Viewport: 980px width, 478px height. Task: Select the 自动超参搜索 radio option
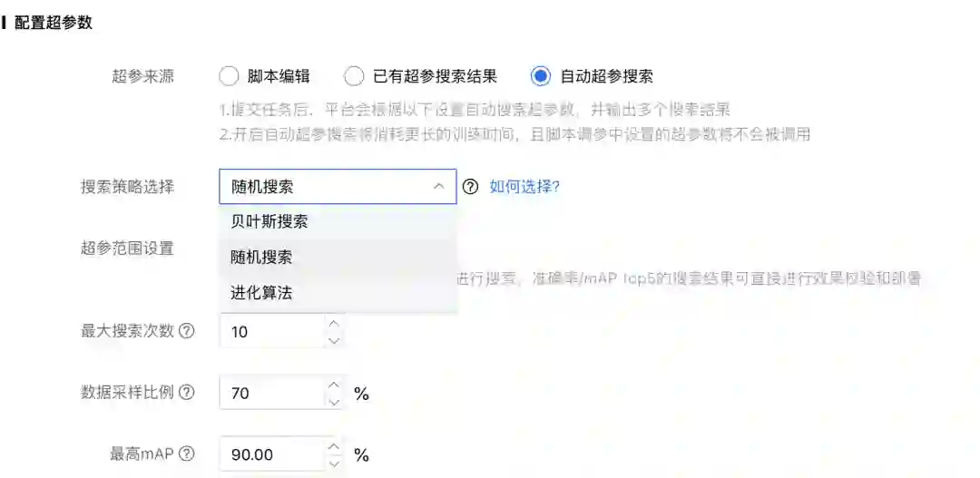pos(540,77)
